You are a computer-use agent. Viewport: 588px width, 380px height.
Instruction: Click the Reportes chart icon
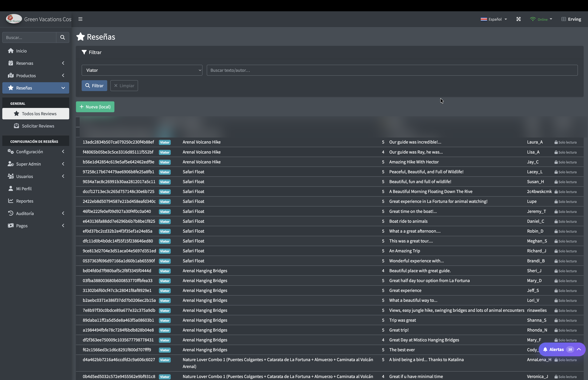11,201
